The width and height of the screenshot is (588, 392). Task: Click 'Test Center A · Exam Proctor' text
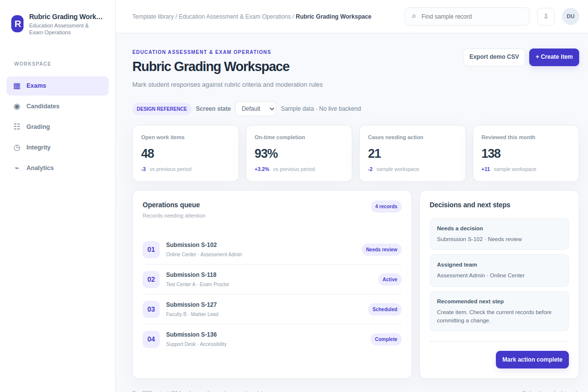click(x=198, y=285)
